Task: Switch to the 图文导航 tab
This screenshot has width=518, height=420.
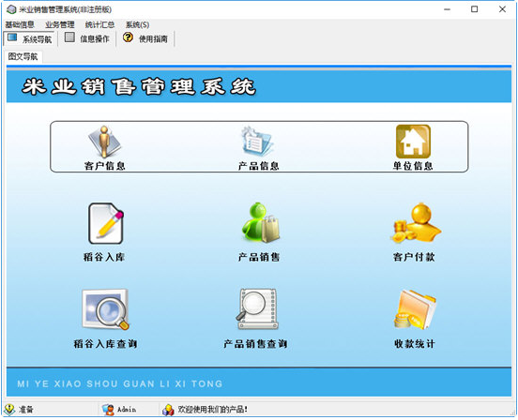Action: [23, 57]
